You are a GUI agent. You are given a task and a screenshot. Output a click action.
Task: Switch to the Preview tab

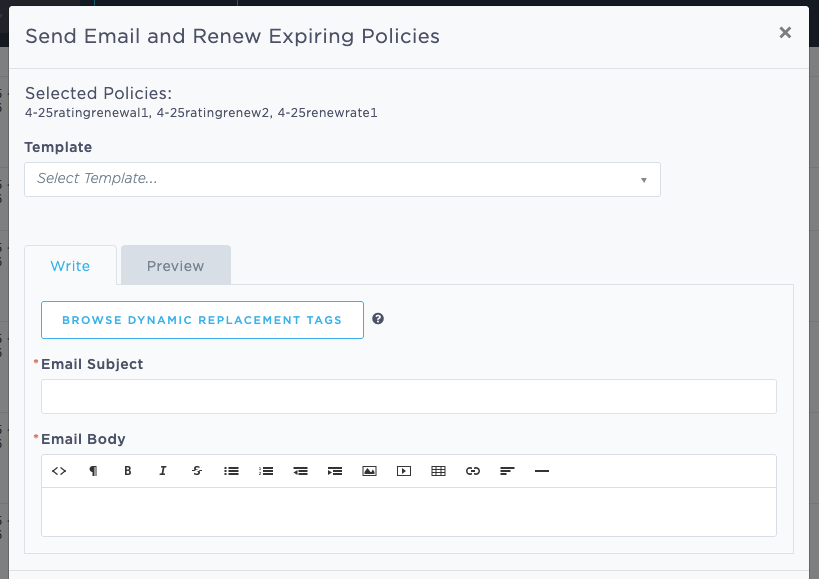click(x=176, y=265)
